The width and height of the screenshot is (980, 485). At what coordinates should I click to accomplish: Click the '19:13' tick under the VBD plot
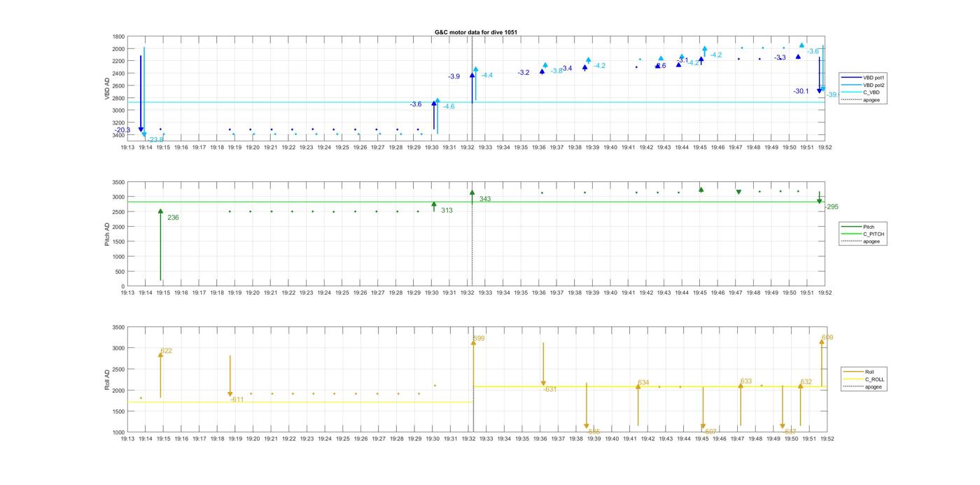tap(127, 148)
